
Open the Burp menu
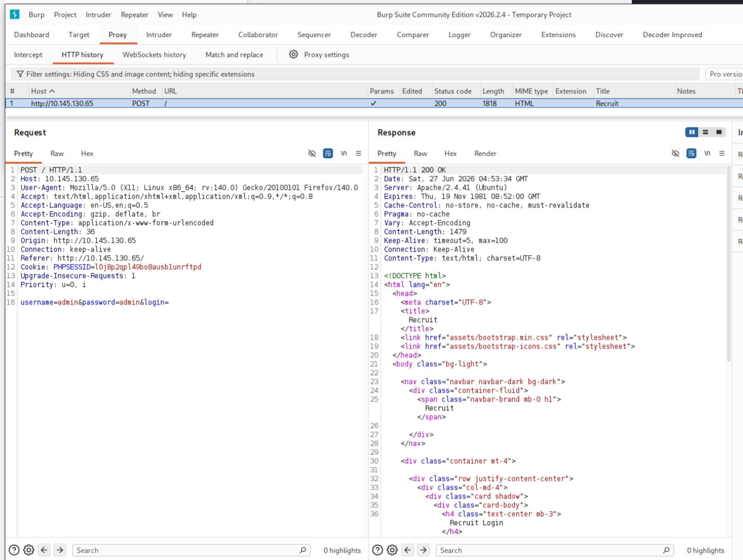pos(36,14)
